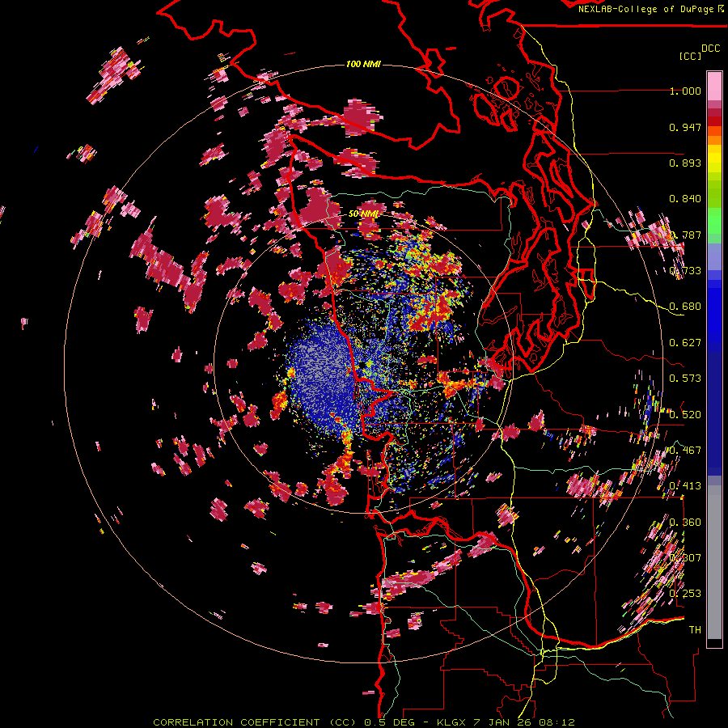Click the 0.627 scale value
Screen dimensions: 728x728
pyautogui.click(x=685, y=343)
